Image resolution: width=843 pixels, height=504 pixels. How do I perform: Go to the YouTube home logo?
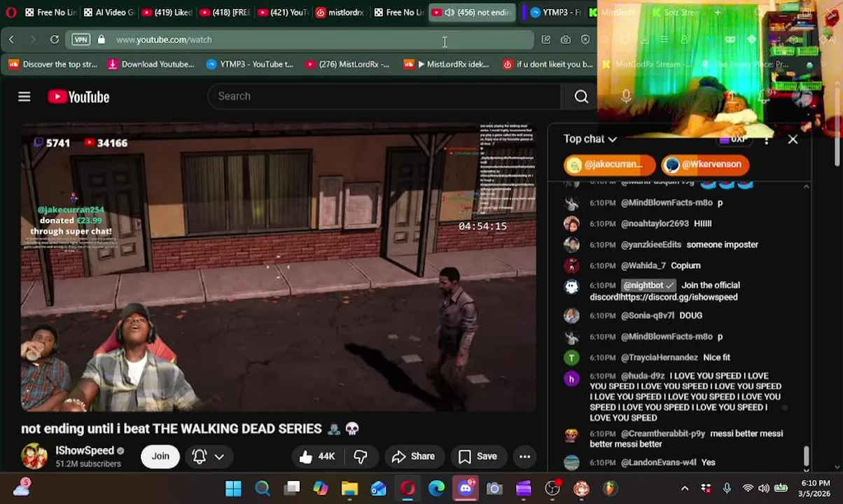[x=78, y=97]
